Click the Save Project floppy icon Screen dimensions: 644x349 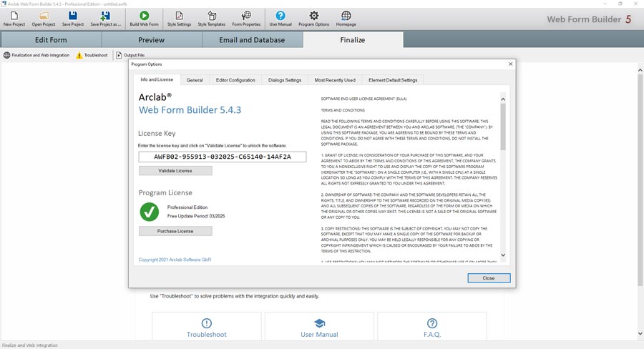click(x=73, y=16)
